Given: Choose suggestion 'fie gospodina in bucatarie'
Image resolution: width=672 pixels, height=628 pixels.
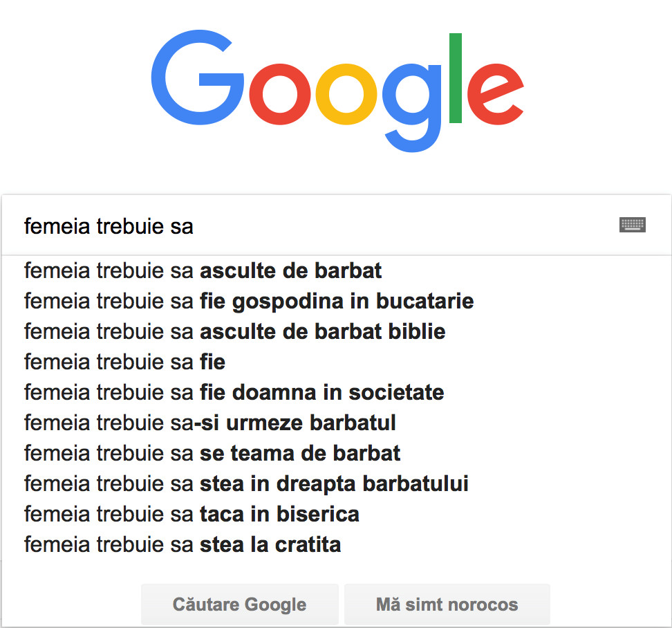Looking at the screenshot, I should (x=249, y=302).
